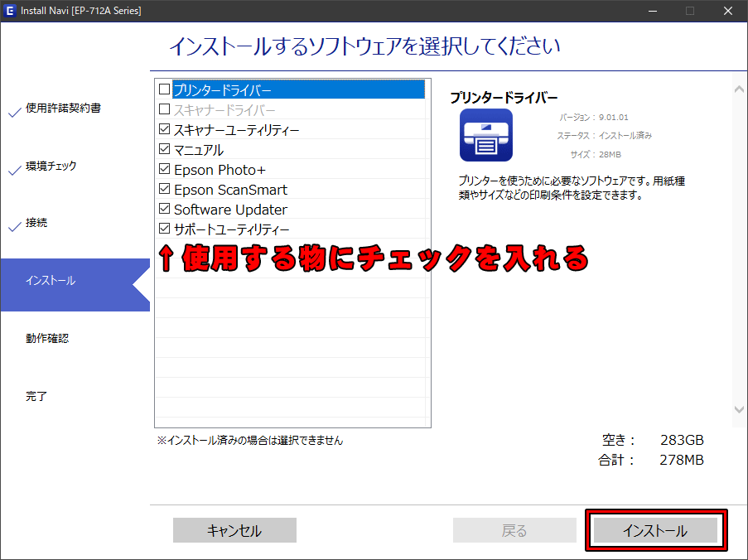Click the description panel scroll down arrow
Image resolution: width=748 pixels, height=560 pixels.
[x=740, y=409]
